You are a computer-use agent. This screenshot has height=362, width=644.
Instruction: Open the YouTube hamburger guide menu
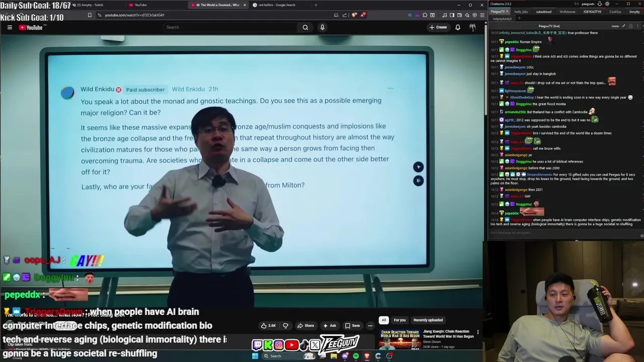point(10,27)
